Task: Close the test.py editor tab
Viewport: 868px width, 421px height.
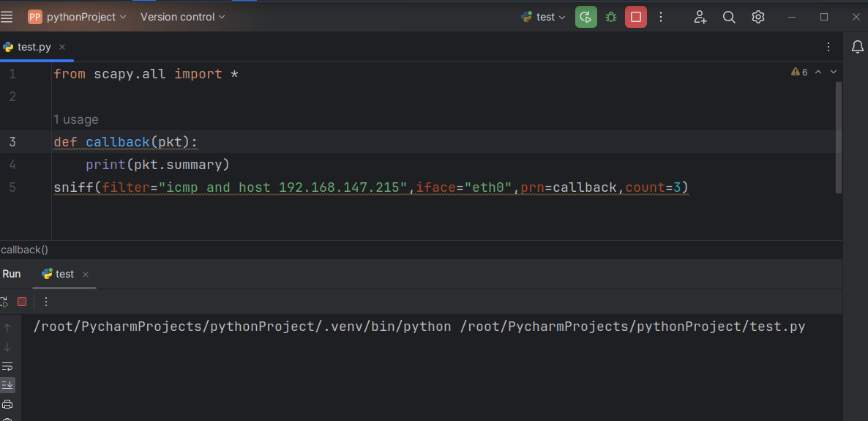Action: [x=62, y=47]
